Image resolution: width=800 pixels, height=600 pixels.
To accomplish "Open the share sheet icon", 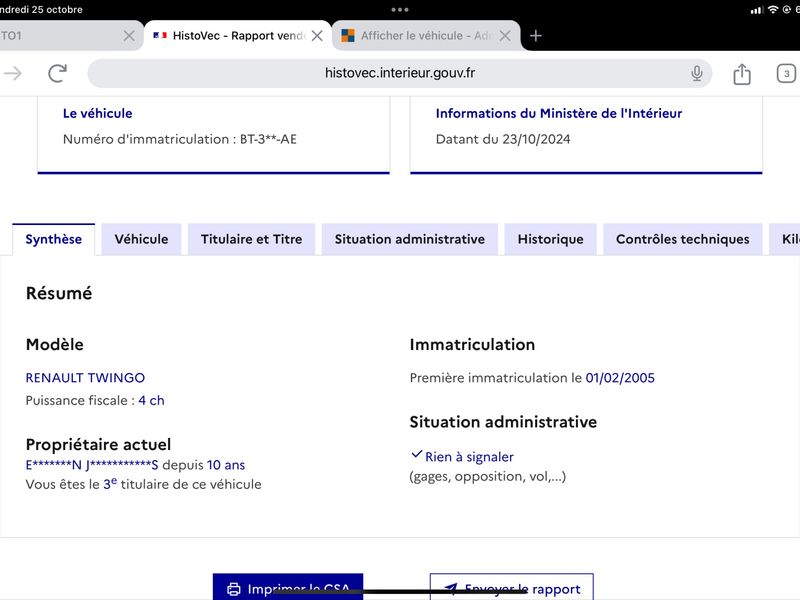I will pyautogui.click(x=742, y=73).
